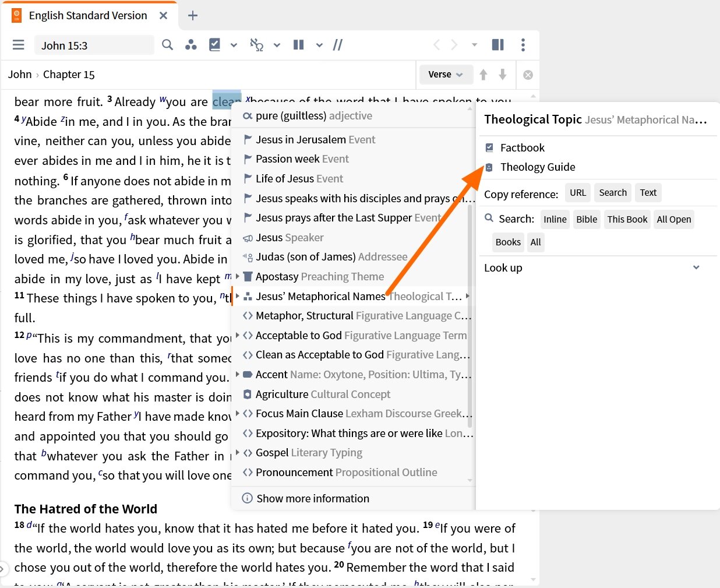Image resolution: width=720 pixels, height=588 pixels.
Task: Click the icon beside Agriculture Cultural Concept
Action: [248, 395]
